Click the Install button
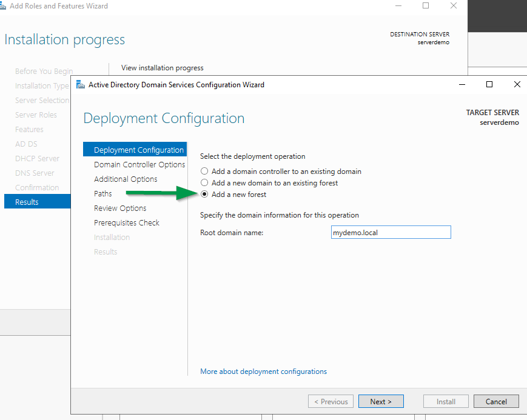The height and width of the screenshot is (420, 527). pos(446,401)
